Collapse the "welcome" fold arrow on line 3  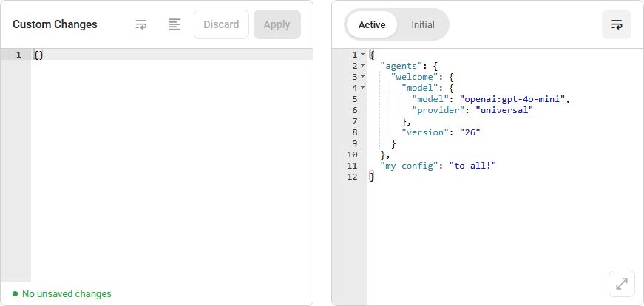coord(362,77)
